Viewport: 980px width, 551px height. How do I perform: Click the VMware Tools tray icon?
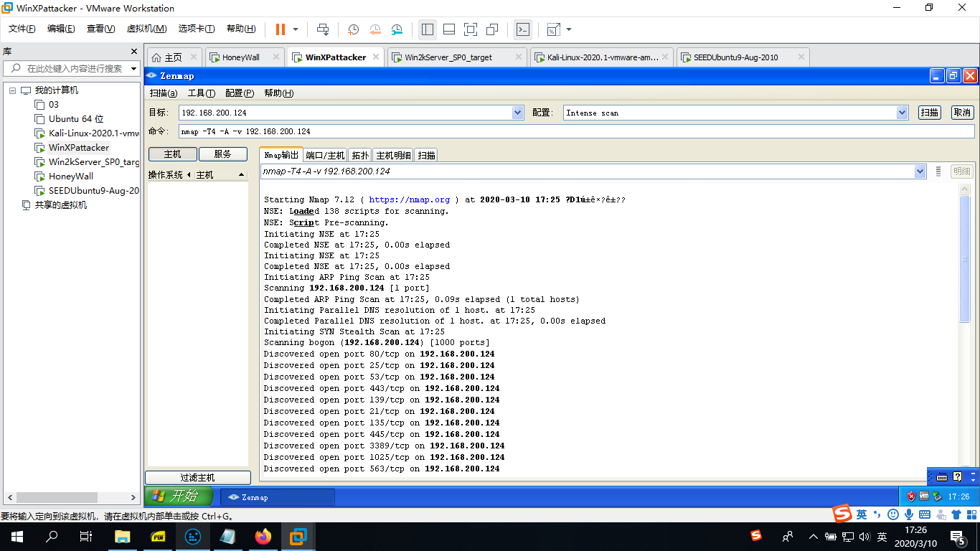[x=924, y=496]
